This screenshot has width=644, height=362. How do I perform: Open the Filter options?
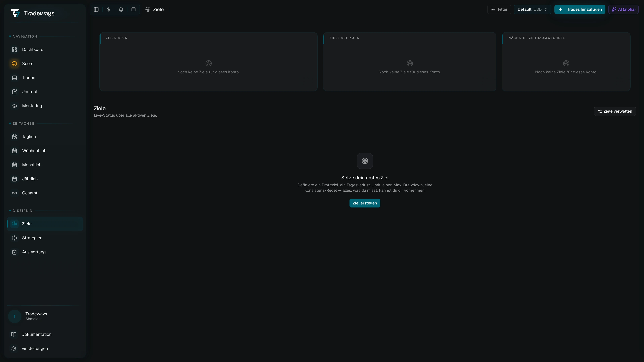pyautogui.click(x=499, y=9)
